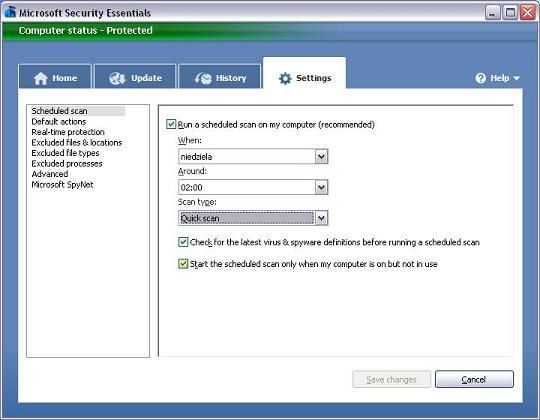Click the Settings gear icon
Screen dimensions: 540x420
pos(285,78)
